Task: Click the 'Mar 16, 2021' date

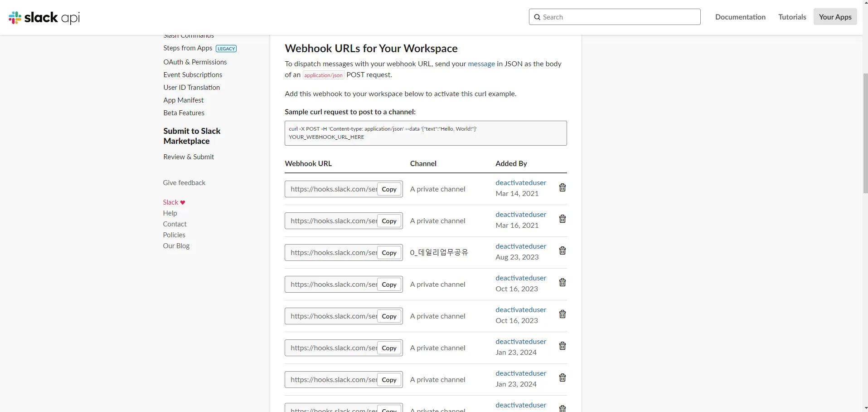Action: tap(517, 226)
